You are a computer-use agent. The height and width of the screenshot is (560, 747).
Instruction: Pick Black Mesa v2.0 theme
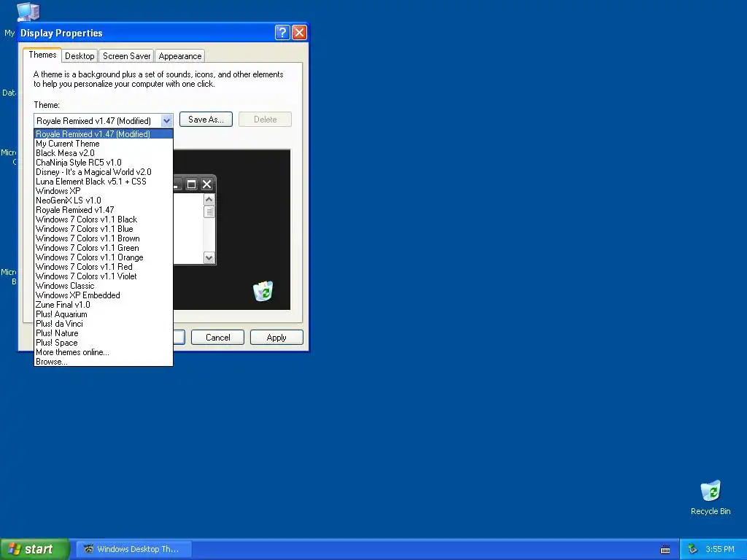(104, 153)
